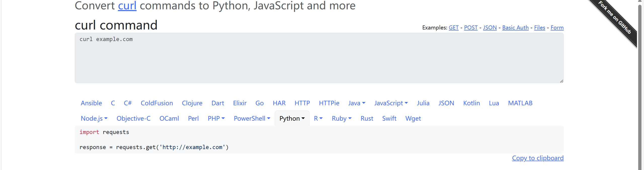Select the MATLAB tab
Screen dimensions: 644x170
coord(520,103)
